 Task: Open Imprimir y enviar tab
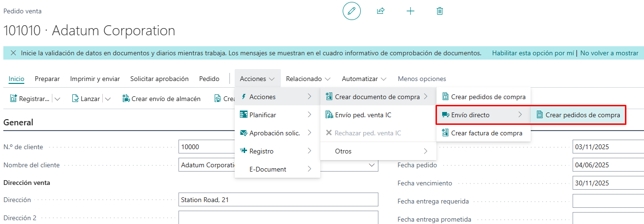click(95, 79)
